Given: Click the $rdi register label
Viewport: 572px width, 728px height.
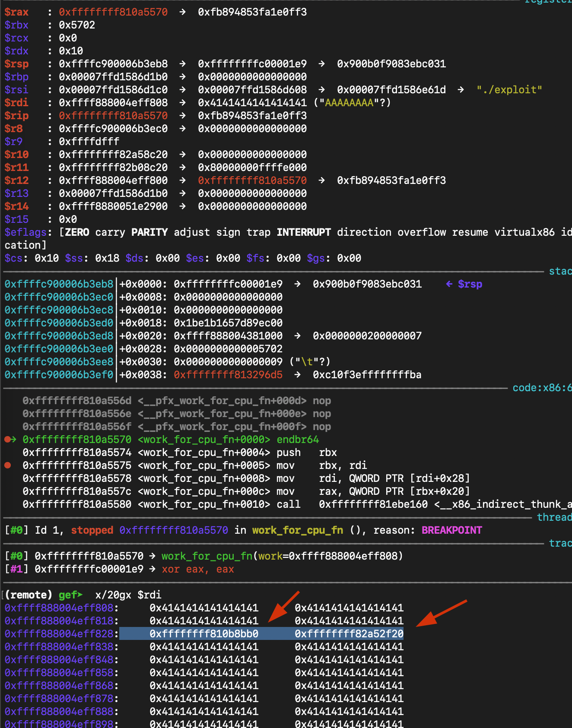Looking at the screenshot, I should 16,103.
